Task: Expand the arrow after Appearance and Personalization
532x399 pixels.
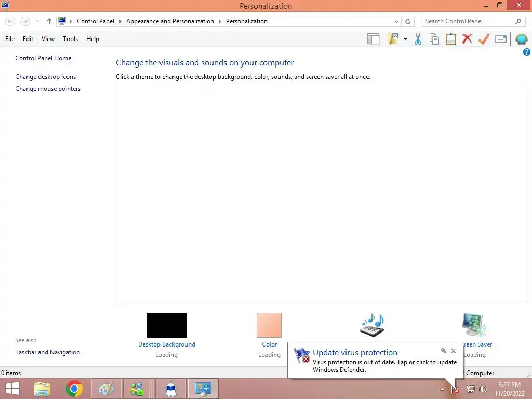Action: pos(220,21)
